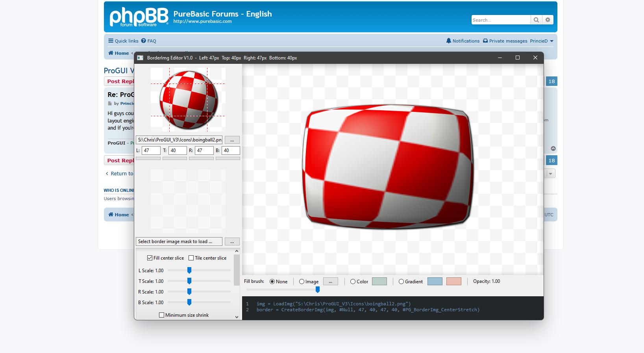
Task: Click Home in the top breadcrumb
Action: coord(118,53)
